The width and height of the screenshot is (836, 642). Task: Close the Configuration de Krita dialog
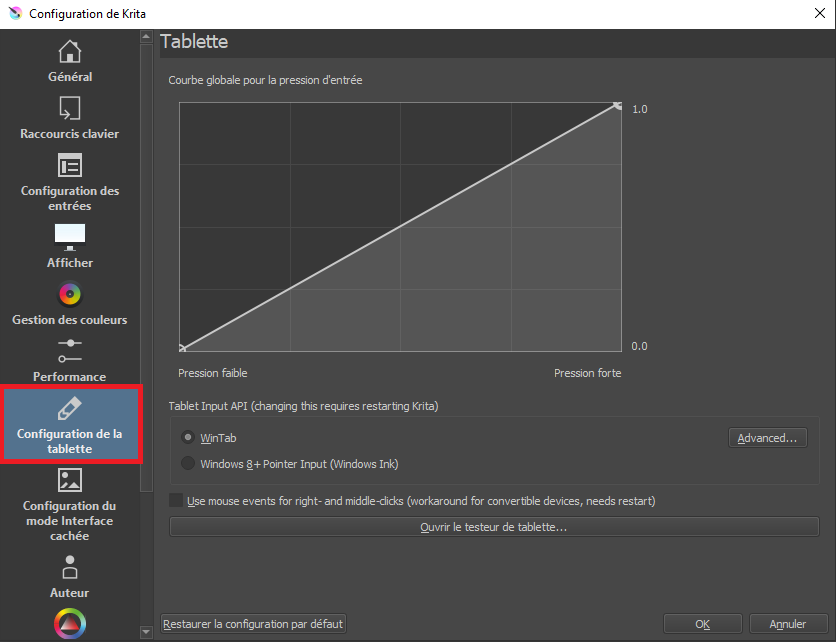(x=820, y=13)
